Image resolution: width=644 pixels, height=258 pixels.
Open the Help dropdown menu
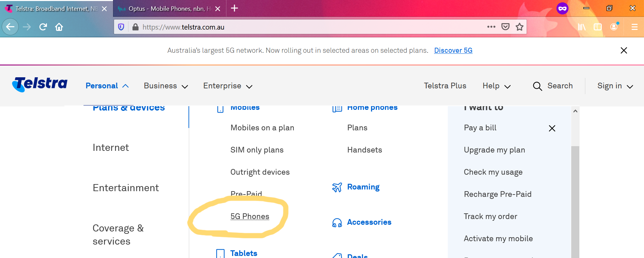pyautogui.click(x=497, y=86)
